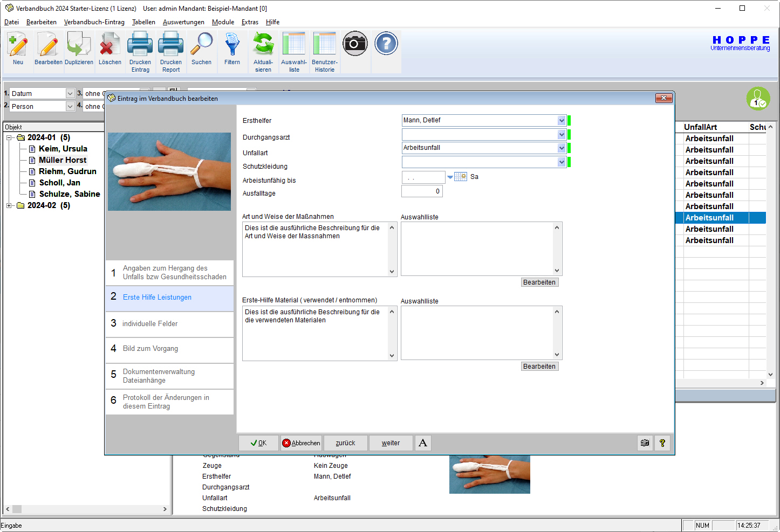Open the Durchgangsarzt dropdown
Viewport: 780px width, 532px height.
(x=562, y=134)
